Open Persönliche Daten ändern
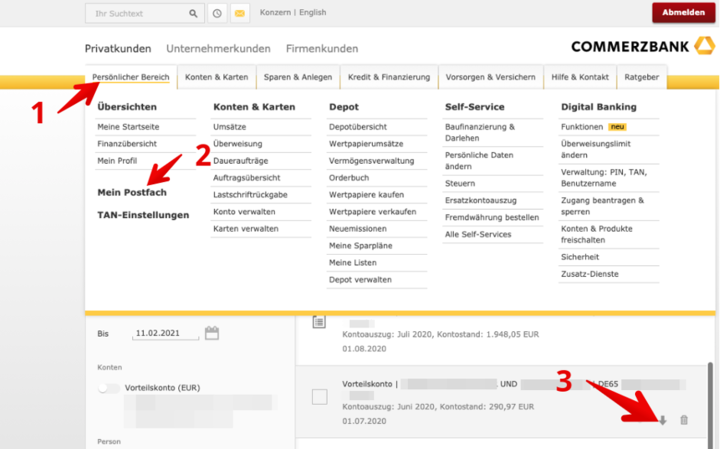This screenshot has height=449, width=720. [479, 161]
